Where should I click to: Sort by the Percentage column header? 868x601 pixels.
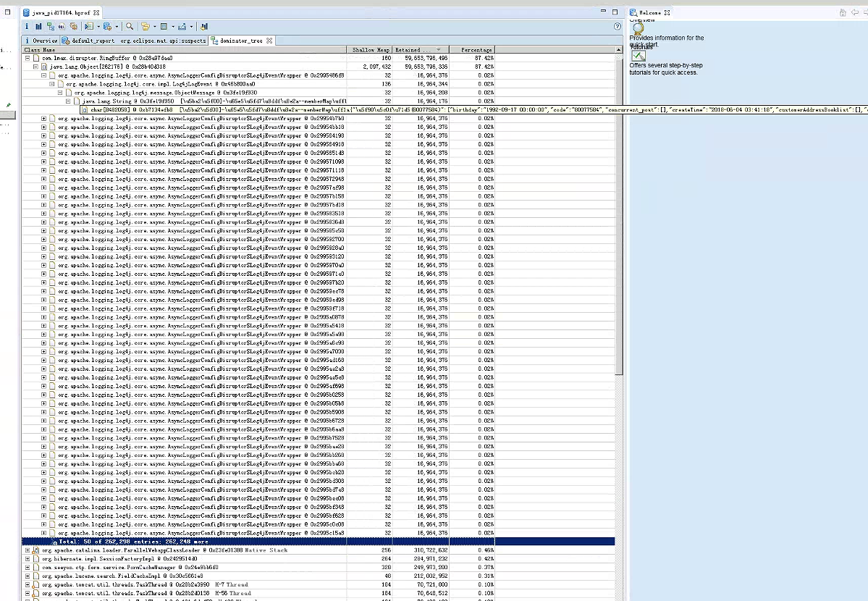pyautogui.click(x=476, y=50)
